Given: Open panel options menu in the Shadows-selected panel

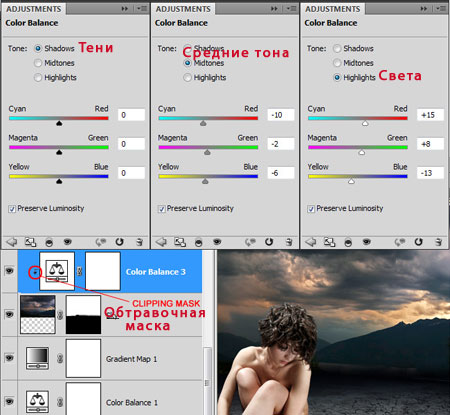Looking at the screenshot, I should pyautogui.click(x=142, y=8).
